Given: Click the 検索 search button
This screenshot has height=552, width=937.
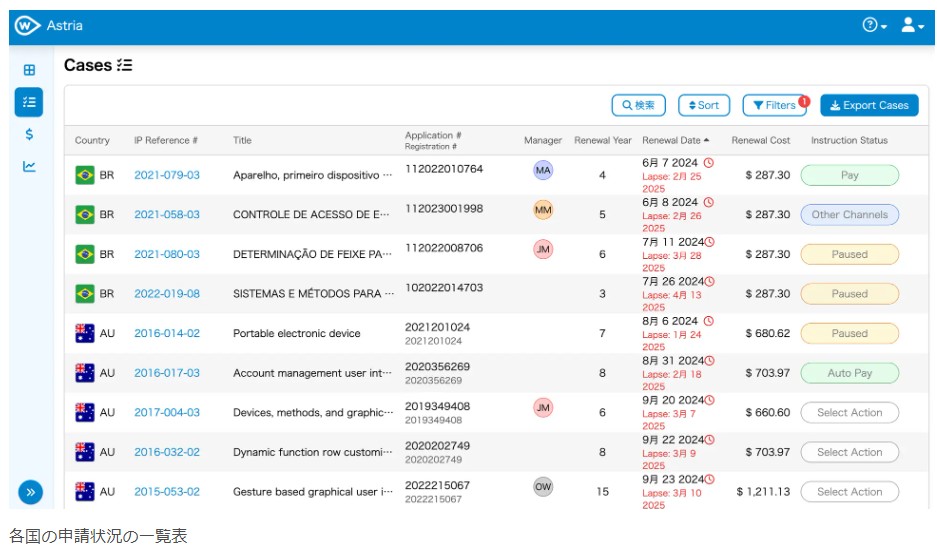Looking at the screenshot, I should [638, 105].
